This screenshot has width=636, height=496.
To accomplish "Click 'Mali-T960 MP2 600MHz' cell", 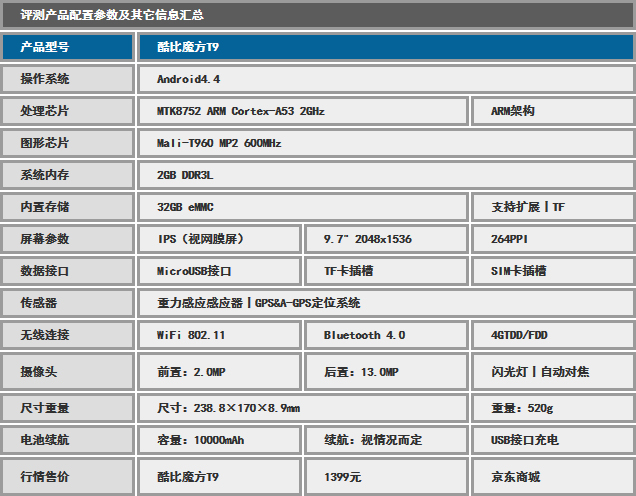I will [x=386, y=143].
